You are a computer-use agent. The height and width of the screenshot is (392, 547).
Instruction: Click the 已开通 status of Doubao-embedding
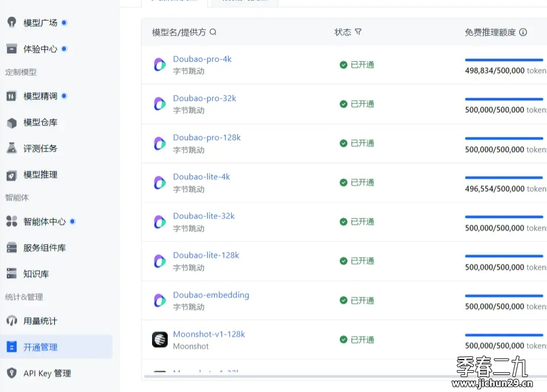(357, 301)
